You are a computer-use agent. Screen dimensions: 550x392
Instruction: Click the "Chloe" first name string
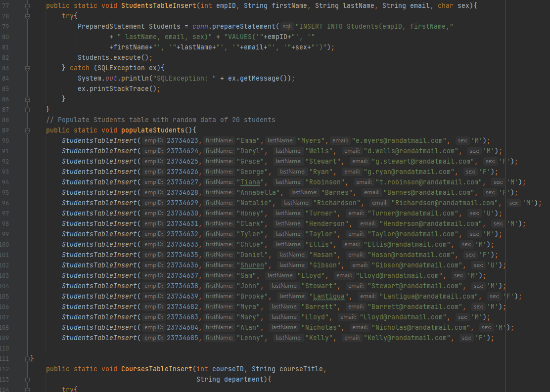pyautogui.click(x=250, y=244)
